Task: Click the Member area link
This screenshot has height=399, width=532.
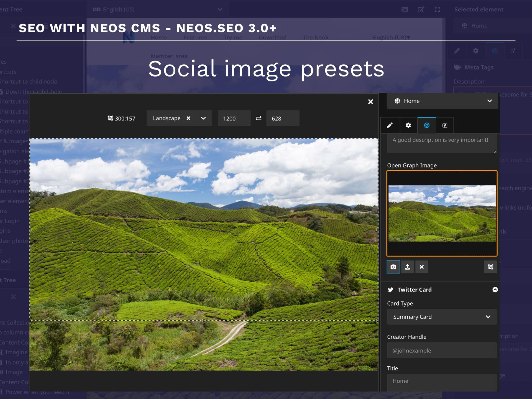Action: point(169,56)
